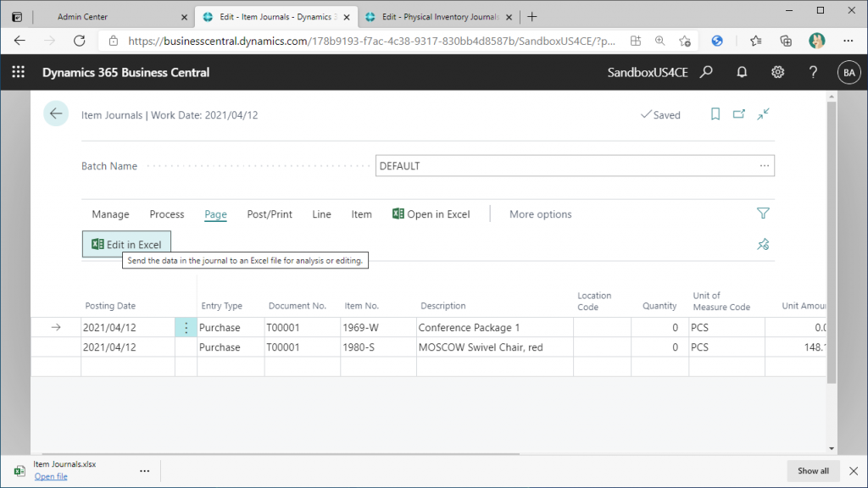Click the search magnifier in Business Central header
Image resolution: width=868 pixels, height=488 pixels.
pos(706,72)
